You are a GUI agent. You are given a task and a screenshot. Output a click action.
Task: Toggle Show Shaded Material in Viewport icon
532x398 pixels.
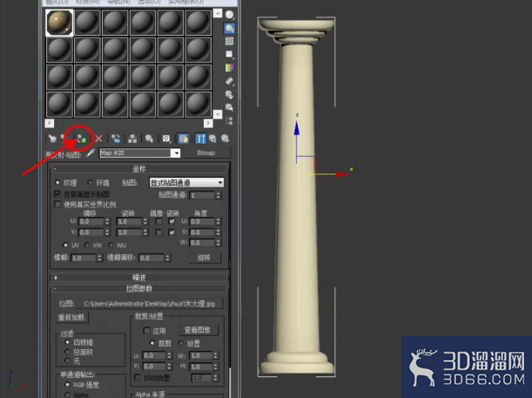point(183,138)
